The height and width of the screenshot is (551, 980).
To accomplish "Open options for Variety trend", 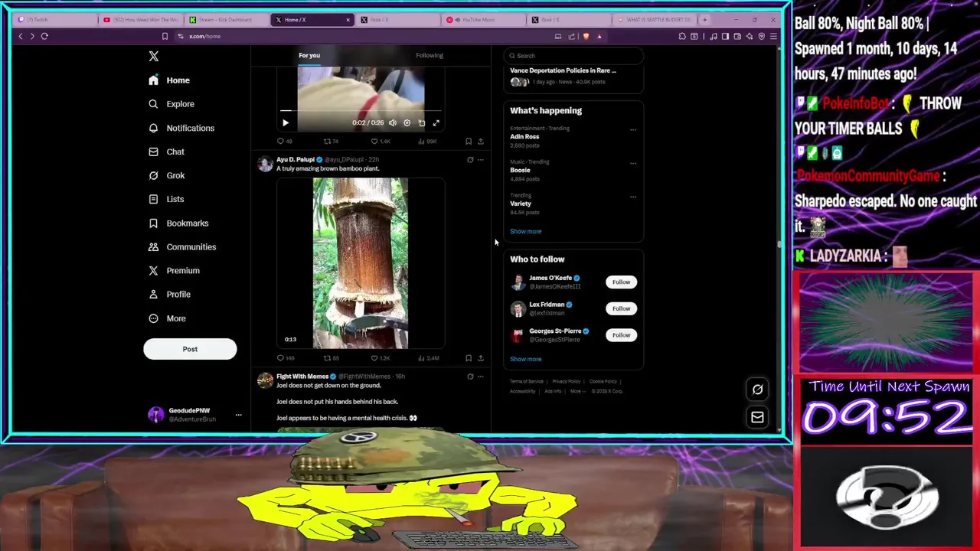I will click(x=633, y=197).
